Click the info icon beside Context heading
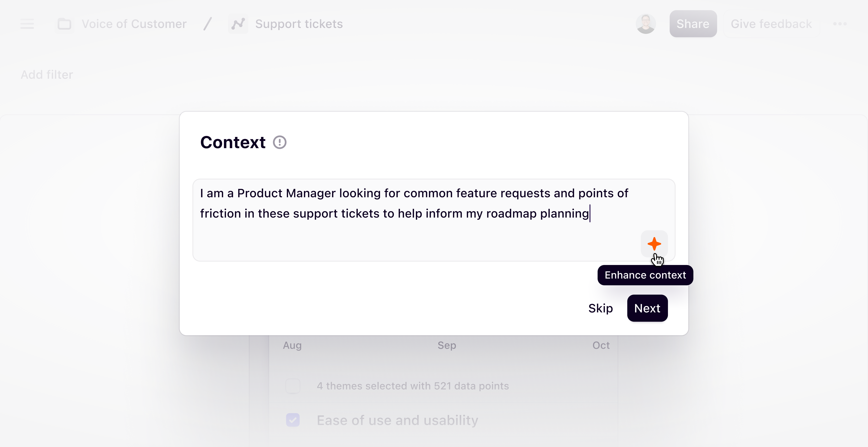 coord(279,142)
